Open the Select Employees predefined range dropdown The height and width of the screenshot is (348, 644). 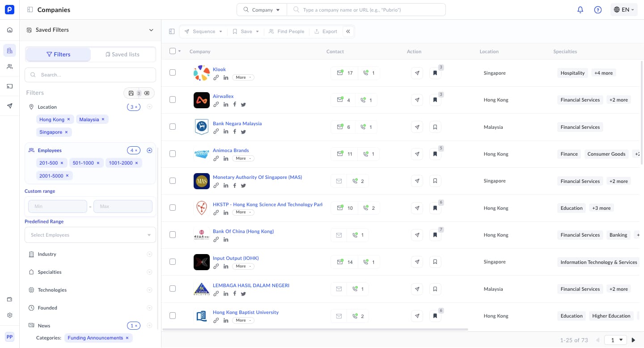click(x=90, y=235)
